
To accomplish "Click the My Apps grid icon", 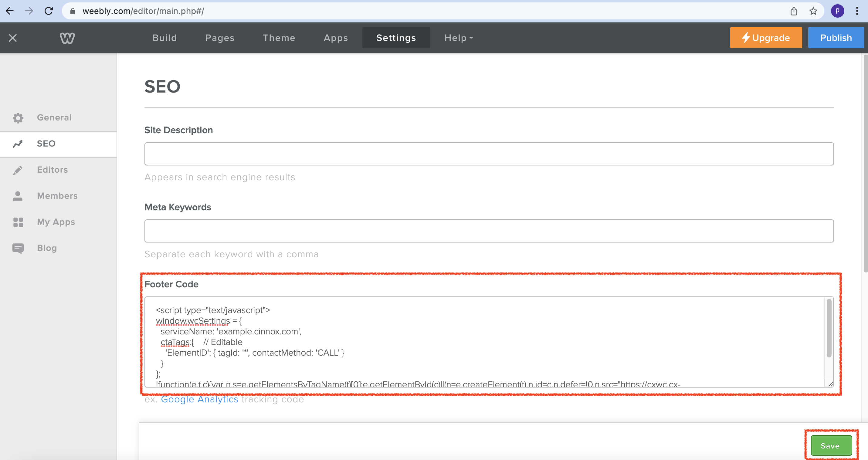I will tap(18, 222).
